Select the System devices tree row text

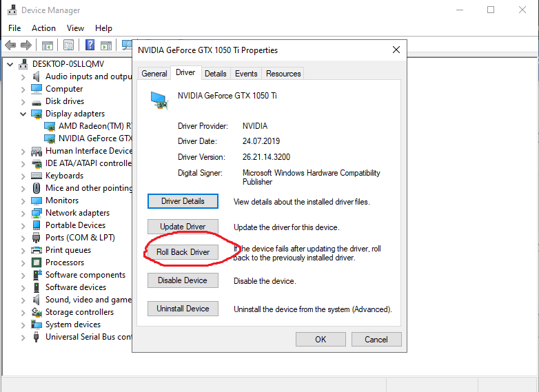click(73, 324)
